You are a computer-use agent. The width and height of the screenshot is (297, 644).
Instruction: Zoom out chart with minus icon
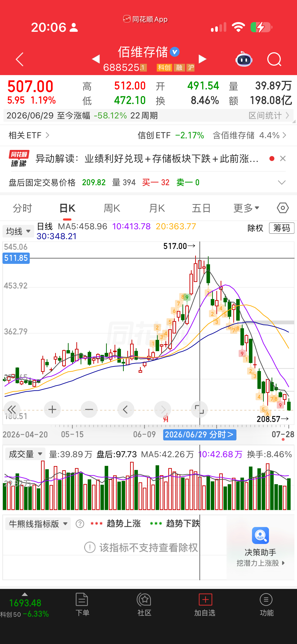coord(89,410)
